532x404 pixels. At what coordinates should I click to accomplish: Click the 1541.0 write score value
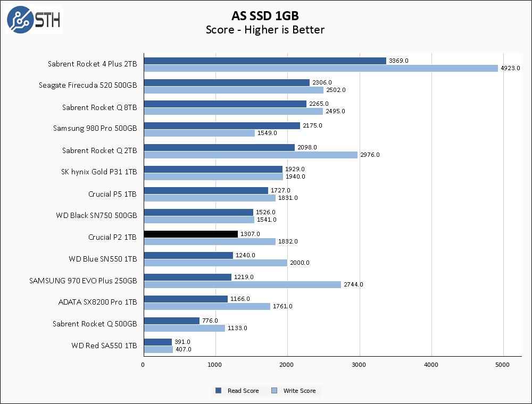[x=267, y=220]
